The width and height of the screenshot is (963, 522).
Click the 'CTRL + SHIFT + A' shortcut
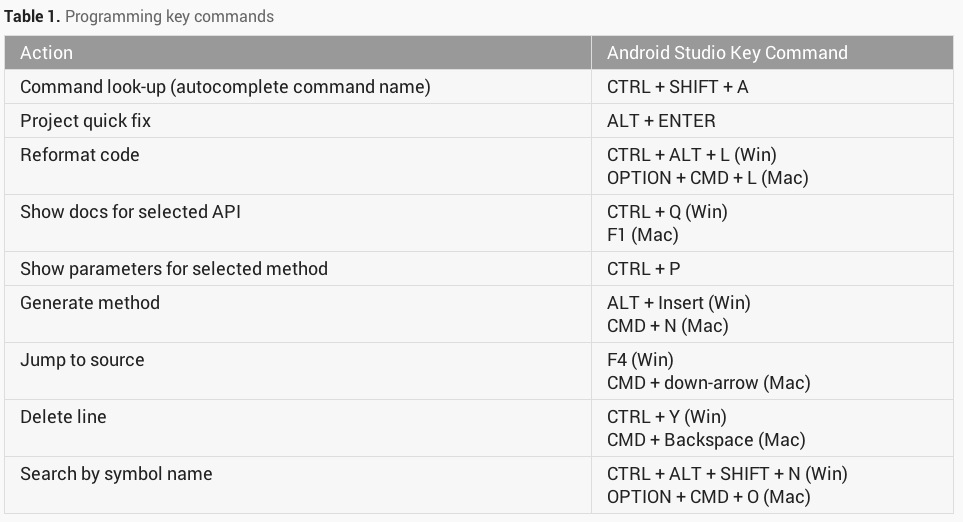(x=677, y=87)
